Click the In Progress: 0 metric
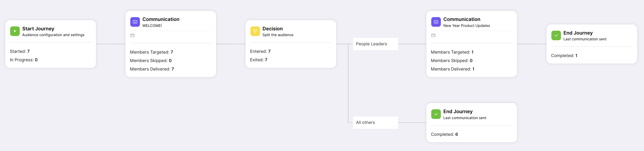 click(24, 60)
